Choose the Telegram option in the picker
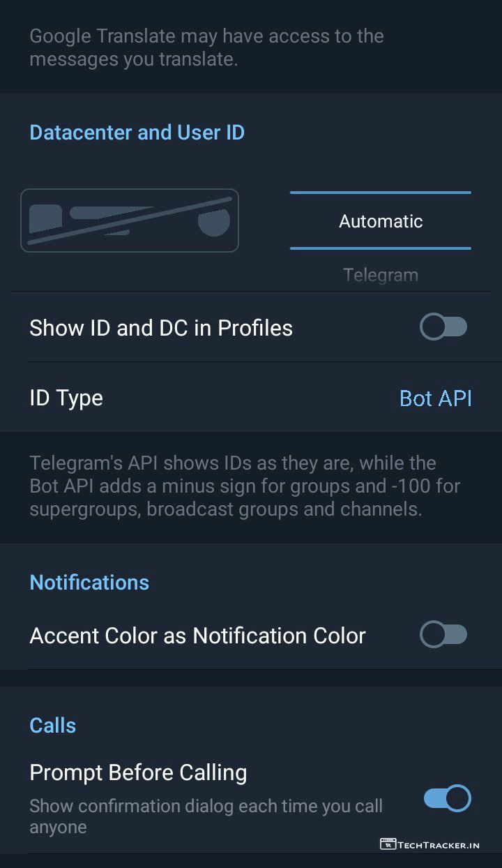Screen dimensions: 502x868 coord(381,274)
